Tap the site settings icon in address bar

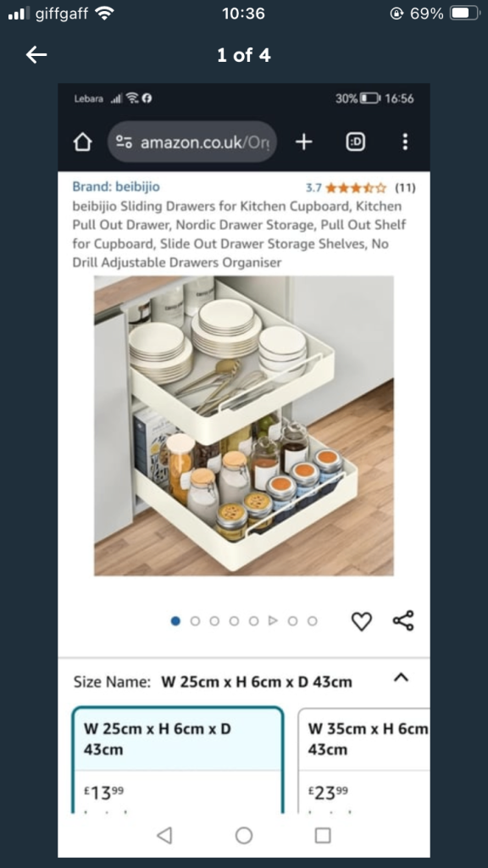(124, 142)
